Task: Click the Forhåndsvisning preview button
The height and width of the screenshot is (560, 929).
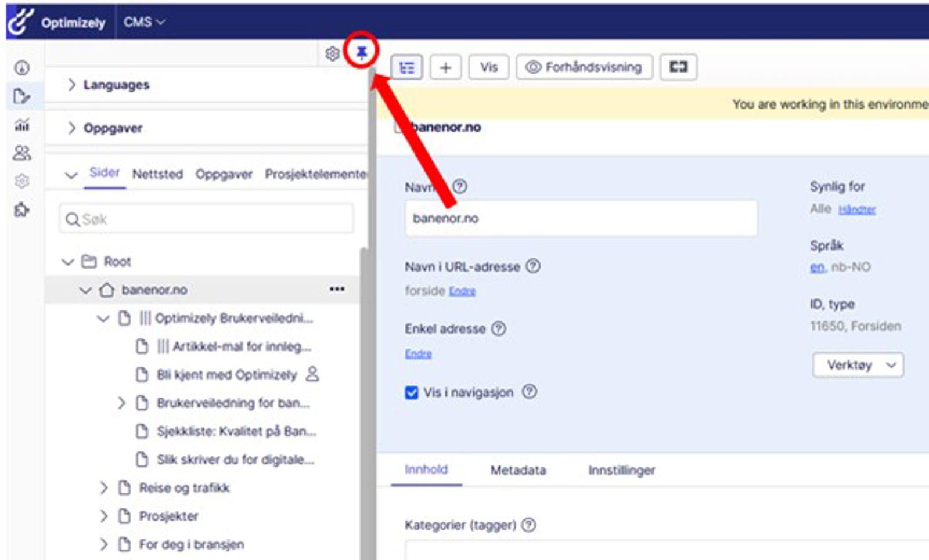Action: tap(584, 67)
